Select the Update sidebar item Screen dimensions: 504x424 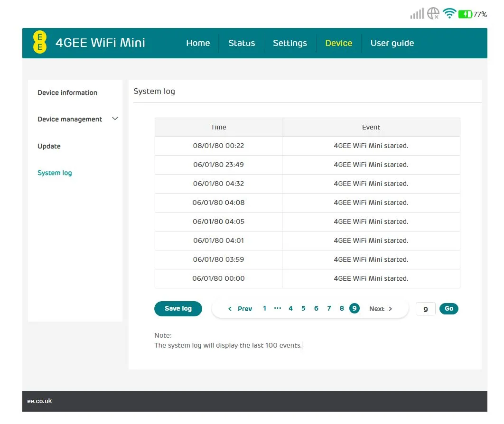pyautogui.click(x=49, y=146)
